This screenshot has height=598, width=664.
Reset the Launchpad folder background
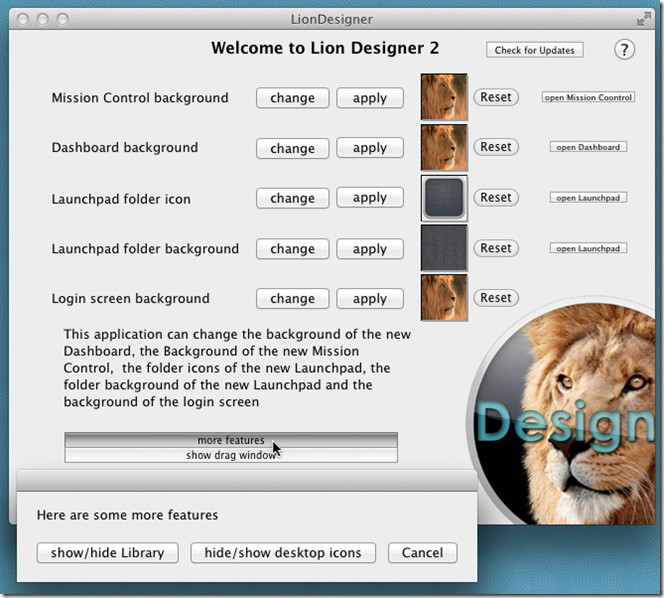(x=496, y=248)
